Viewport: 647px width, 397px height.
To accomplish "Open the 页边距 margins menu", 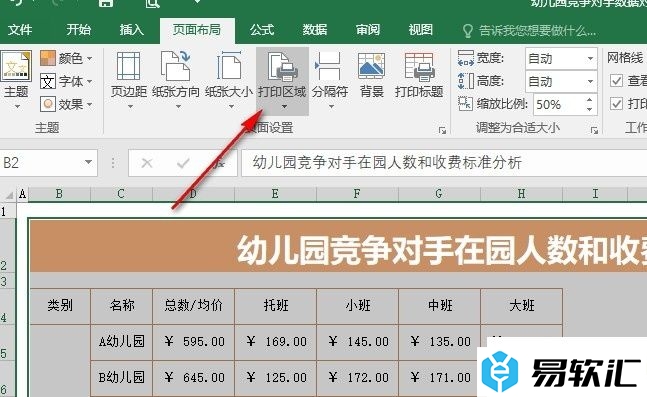I will [129, 80].
